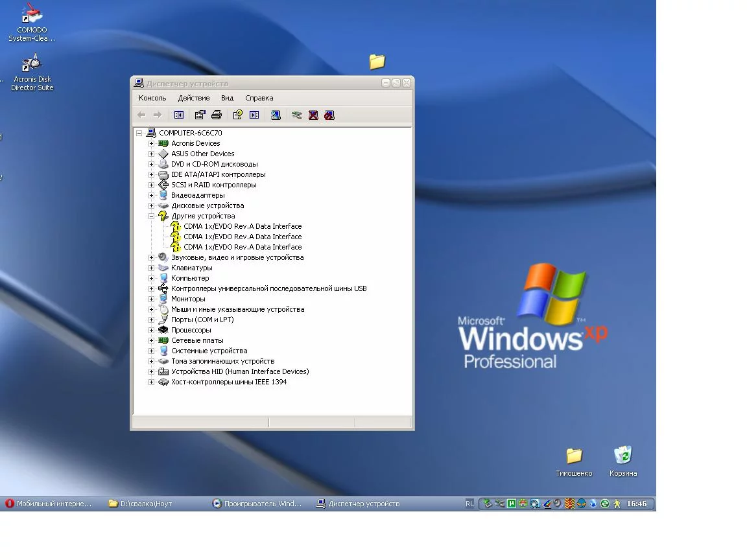This screenshot has height=560, width=747.
Task: Click the Help question-mark toolbar icon
Action: pyautogui.click(x=237, y=115)
